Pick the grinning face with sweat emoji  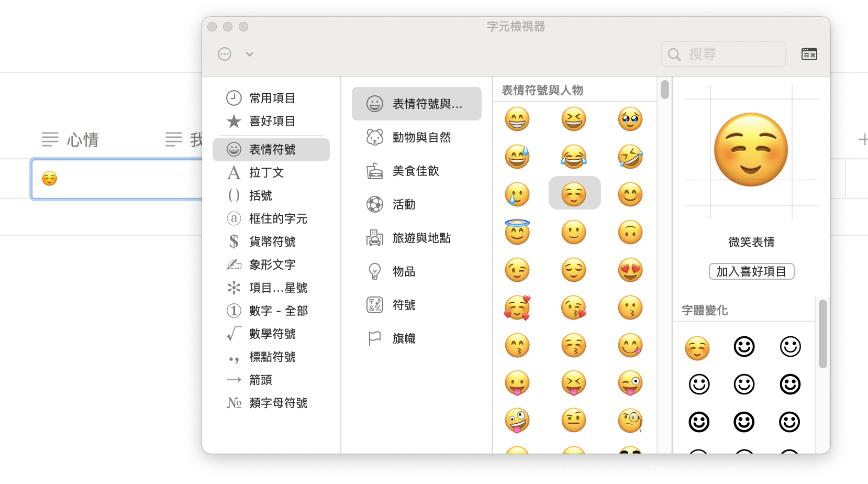(x=517, y=157)
